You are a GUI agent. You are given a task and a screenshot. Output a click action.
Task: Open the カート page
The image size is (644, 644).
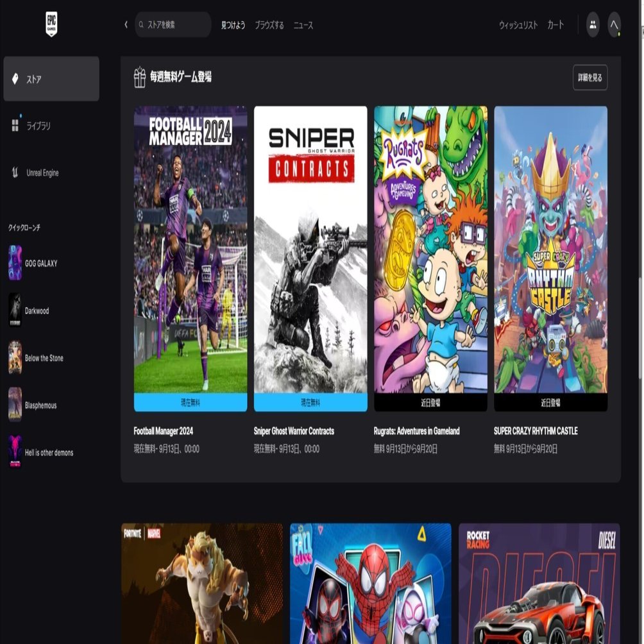click(x=554, y=25)
